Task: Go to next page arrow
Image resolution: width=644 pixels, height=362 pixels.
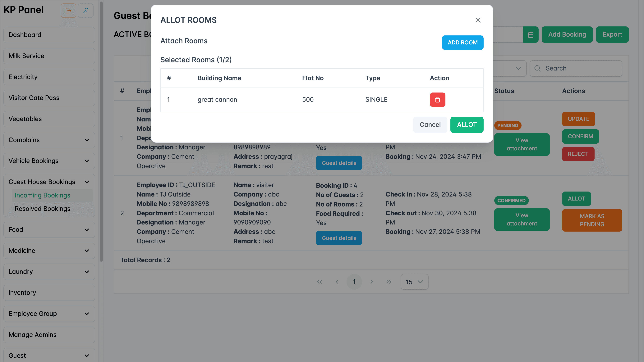Action: click(x=371, y=282)
